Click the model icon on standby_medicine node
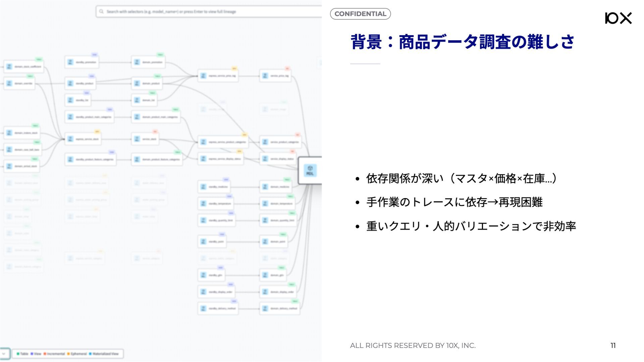The height and width of the screenshot is (362, 644). [x=203, y=187]
